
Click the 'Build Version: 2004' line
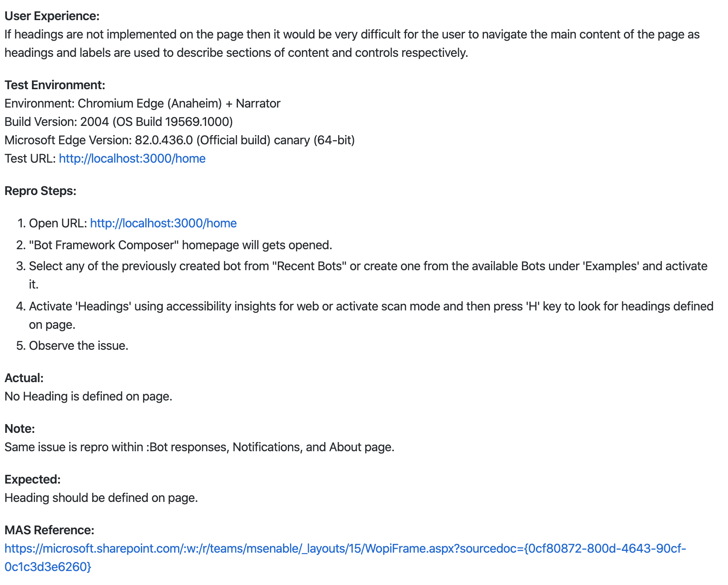point(119,122)
